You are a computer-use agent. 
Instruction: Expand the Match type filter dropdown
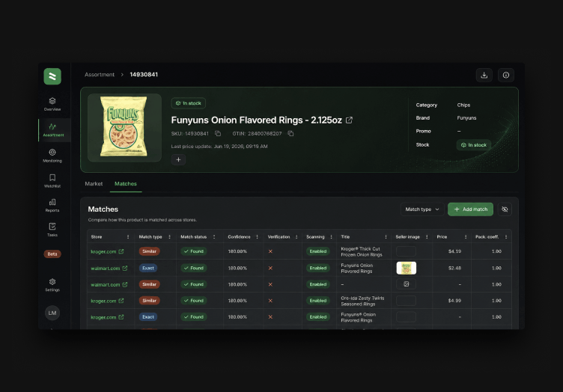coord(422,209)
